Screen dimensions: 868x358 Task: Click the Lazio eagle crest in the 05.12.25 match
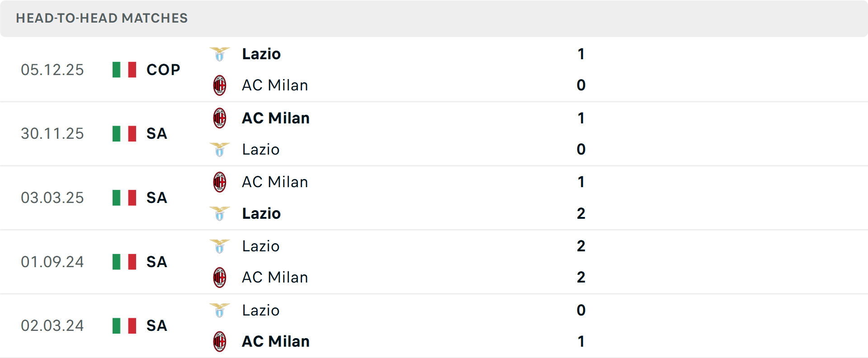pos(220,53)
